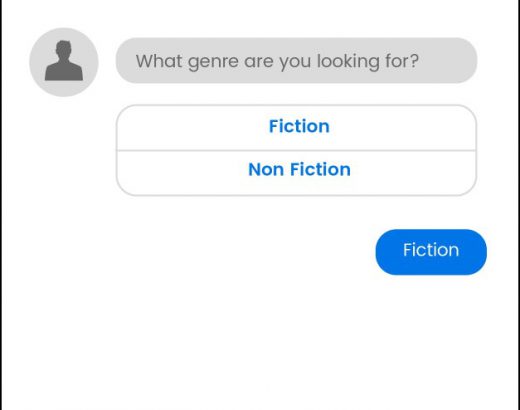
Task: Tap the grey circular profile picture
Action: pyautogui.click(x=64, y=62)
